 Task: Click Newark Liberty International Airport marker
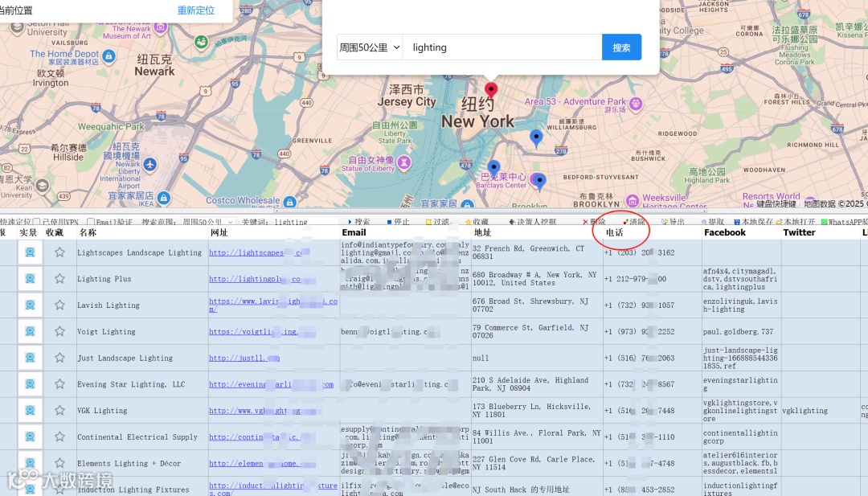150,165
